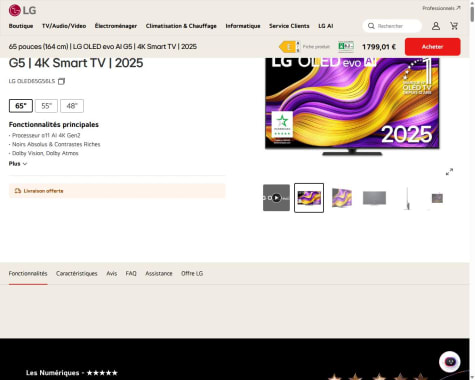Switch to Fonctionnalités tab
This screenshot has height=380, width=475.
(x=28, y=274)
